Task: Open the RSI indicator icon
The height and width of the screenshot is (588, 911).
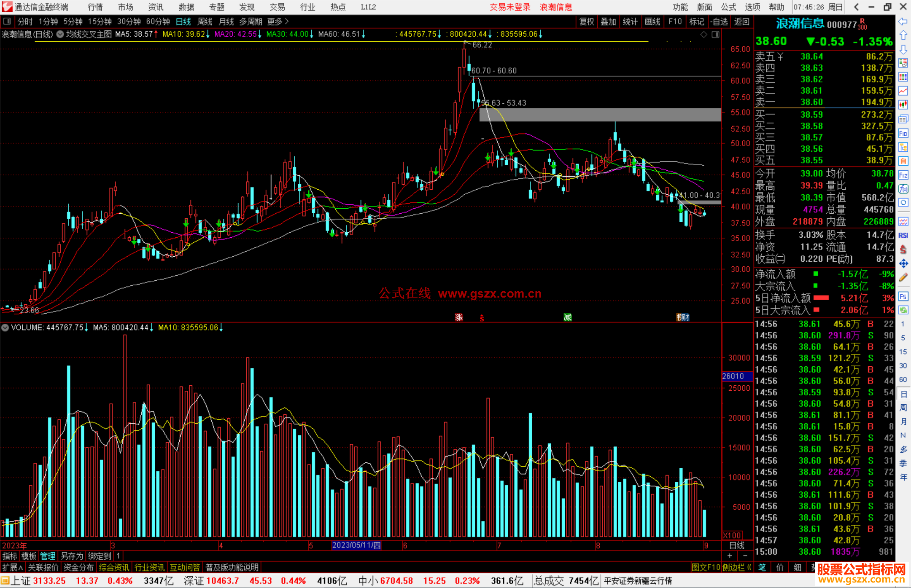Action: [903, 235]
